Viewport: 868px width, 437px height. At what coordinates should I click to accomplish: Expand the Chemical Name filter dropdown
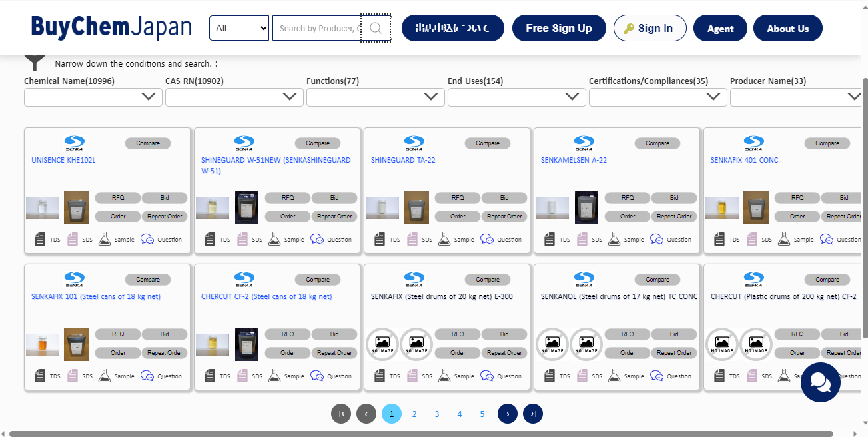pos(93,97)
